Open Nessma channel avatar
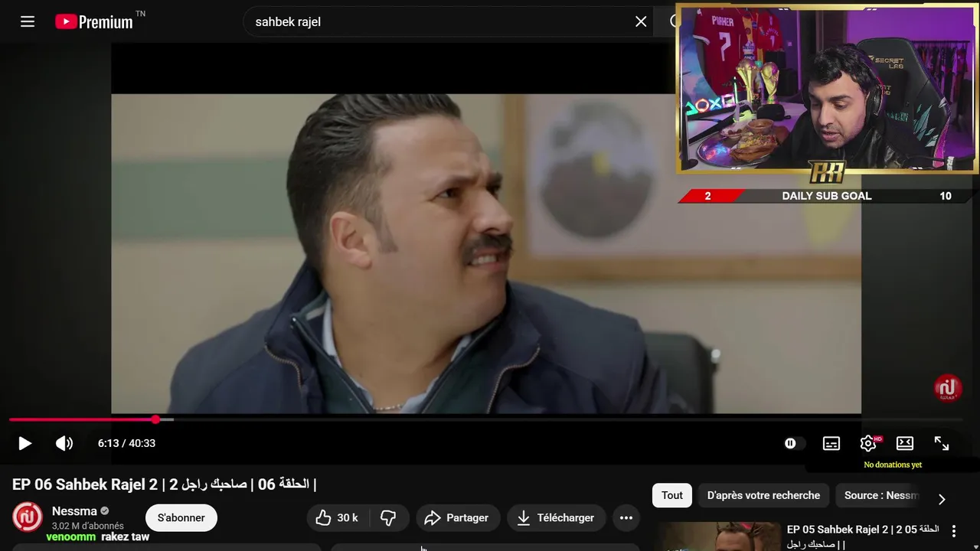 pyautogui.click(x=28, y=517)
